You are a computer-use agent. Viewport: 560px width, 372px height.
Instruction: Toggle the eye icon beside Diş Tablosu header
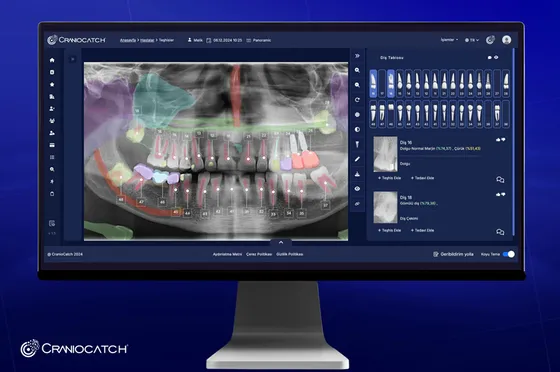[496, 57]
